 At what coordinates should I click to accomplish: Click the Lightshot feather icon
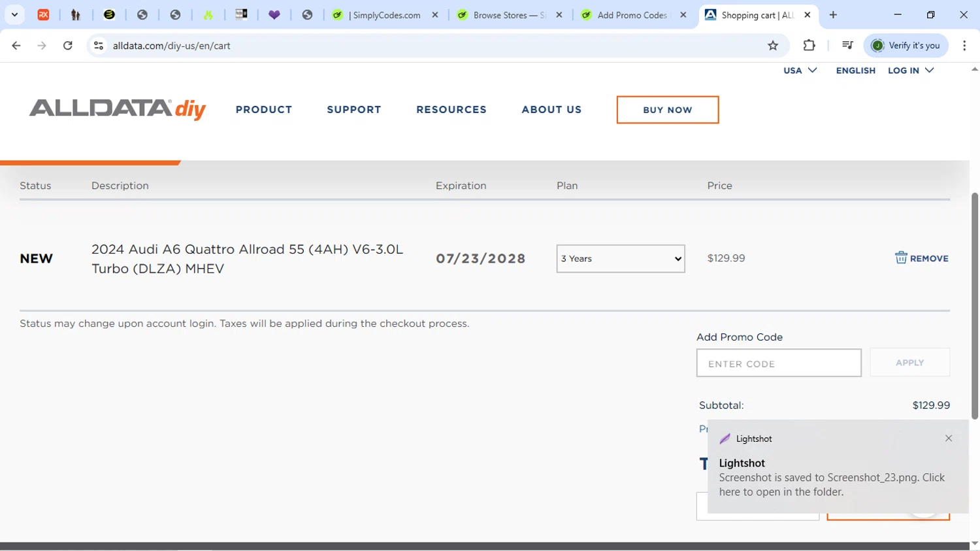(x=725, y=439)
